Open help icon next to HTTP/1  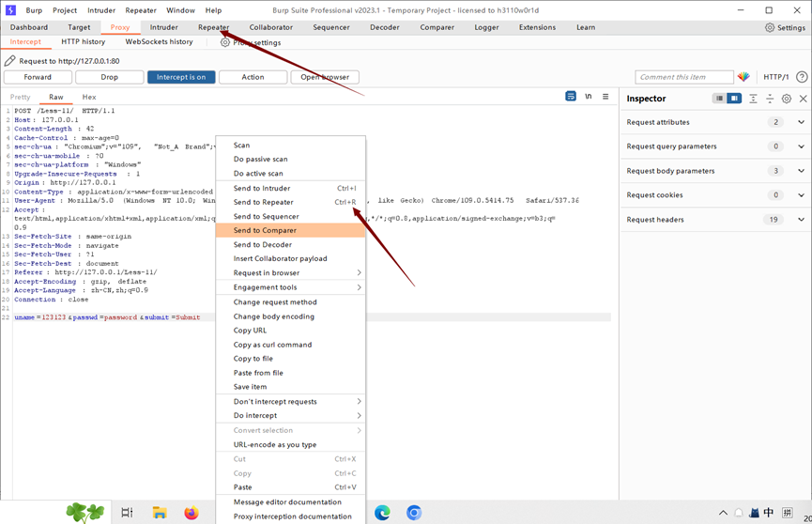802,77
